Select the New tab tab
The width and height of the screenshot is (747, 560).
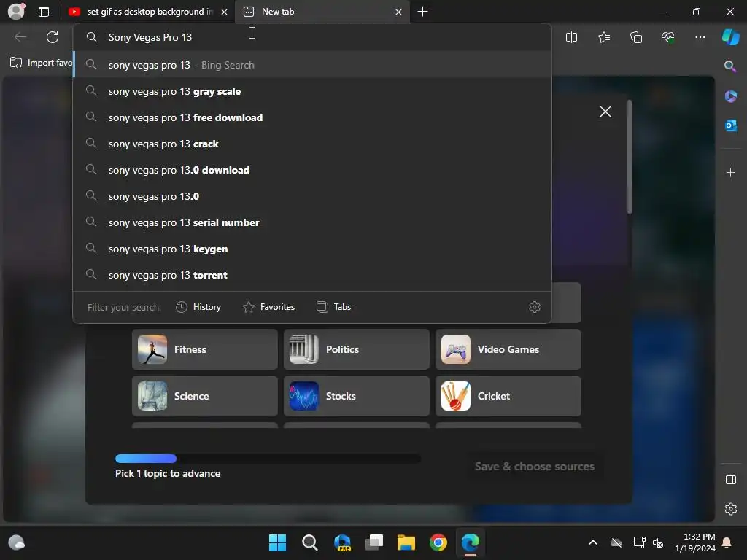[x=322, y=12]
